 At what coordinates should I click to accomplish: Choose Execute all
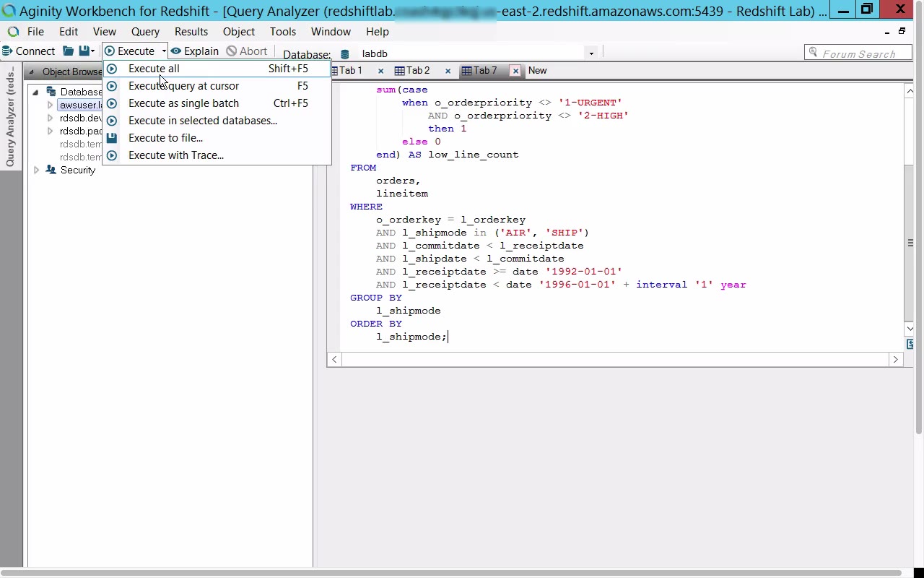[217, 69]
